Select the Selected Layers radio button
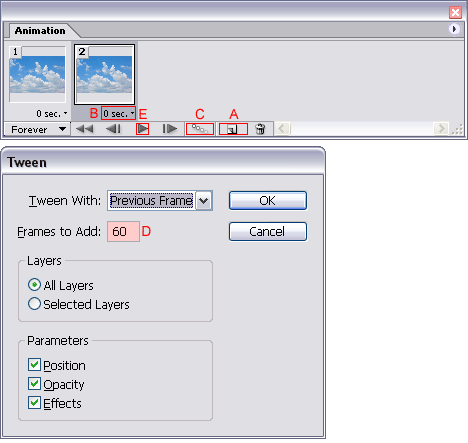Viewport: 468px width, 443px height. [35, 304]
